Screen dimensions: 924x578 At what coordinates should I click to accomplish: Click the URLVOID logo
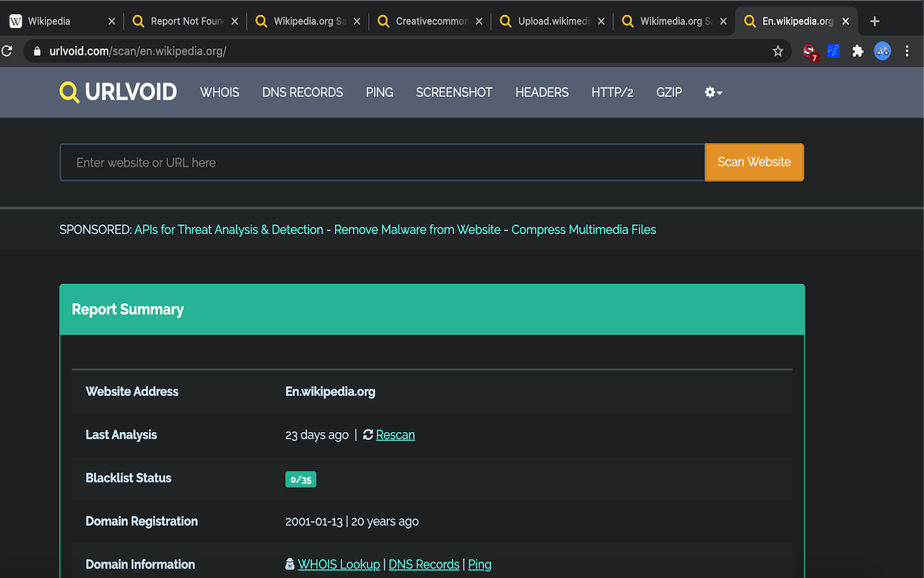pyautogui.click(x=118, y=92)
